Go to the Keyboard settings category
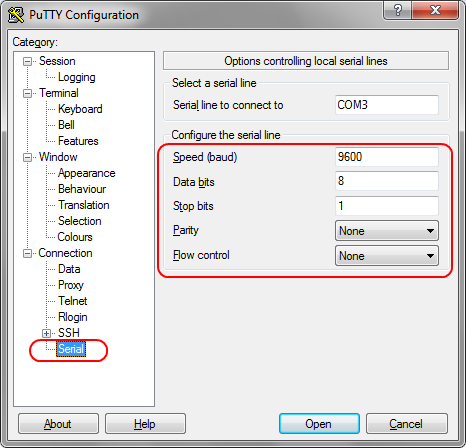Screen dimensions: 466x448 tap(80, 109)
